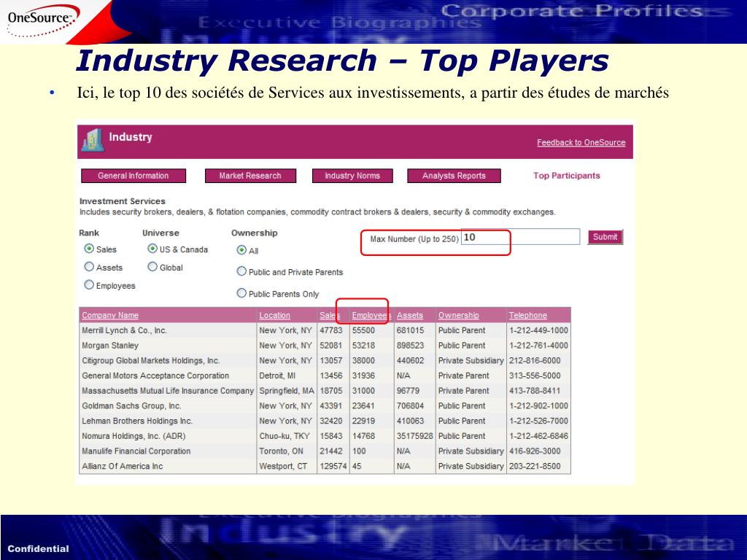Click Merrill Lynch & Co., Inc. row
Viewport: 747px width, 560px height.
(325, 330)
